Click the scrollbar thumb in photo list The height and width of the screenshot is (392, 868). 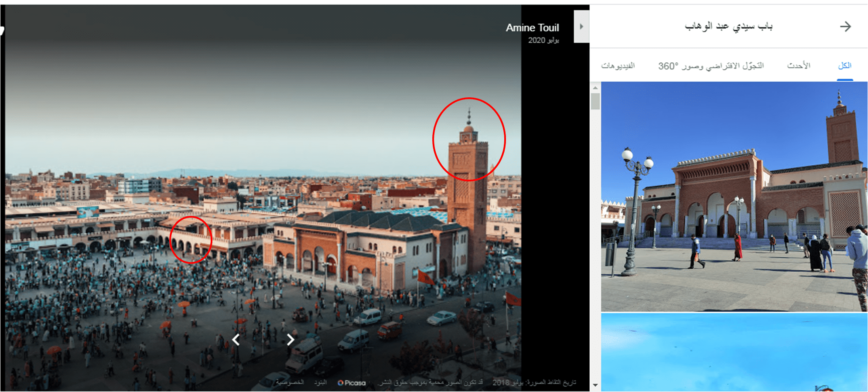pyautogui.click(x=595, y=101)
